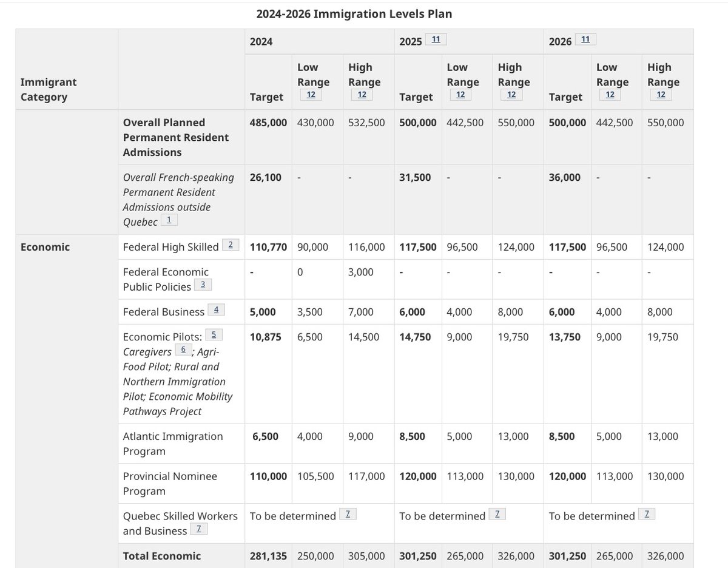
Task: Click footnote 7 after 2024 To be determined
Action: point(349,513)
